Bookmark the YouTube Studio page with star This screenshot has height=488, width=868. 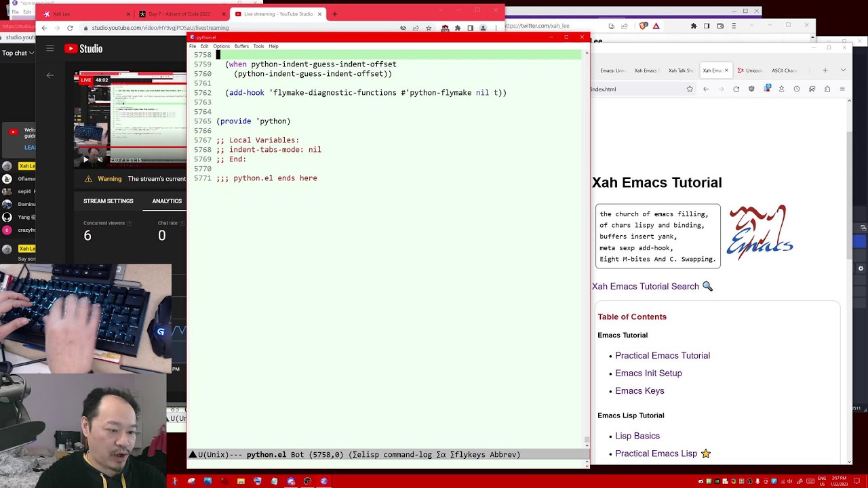429,28
